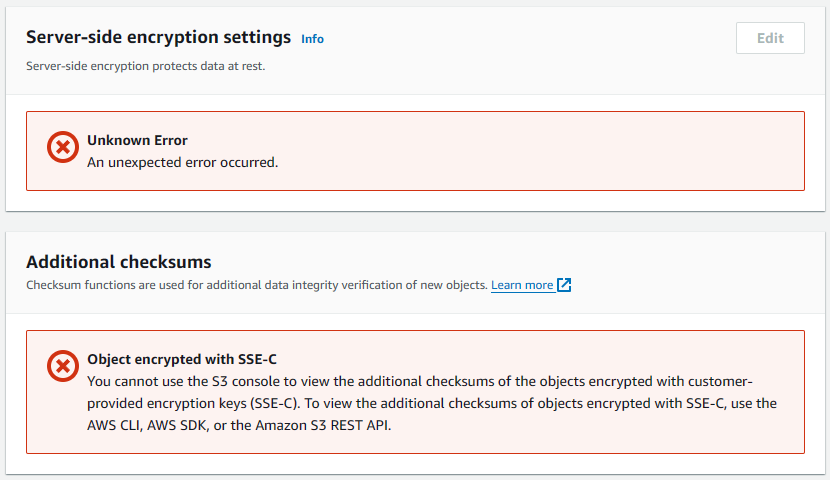Open the Info link for encryption settings
Viewport: 830px width, 480px height.
click(x=312, y=39)
